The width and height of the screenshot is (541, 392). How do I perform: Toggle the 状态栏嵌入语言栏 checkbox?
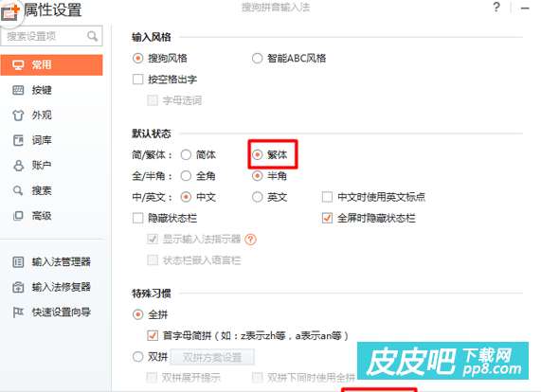click(153, 260)
